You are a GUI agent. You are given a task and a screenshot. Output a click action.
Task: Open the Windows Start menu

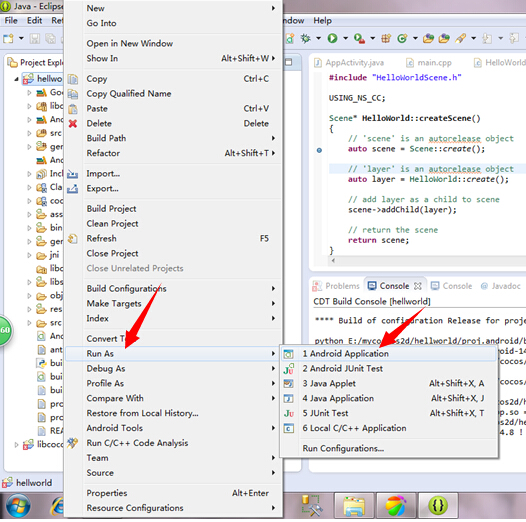coord(18,507)
